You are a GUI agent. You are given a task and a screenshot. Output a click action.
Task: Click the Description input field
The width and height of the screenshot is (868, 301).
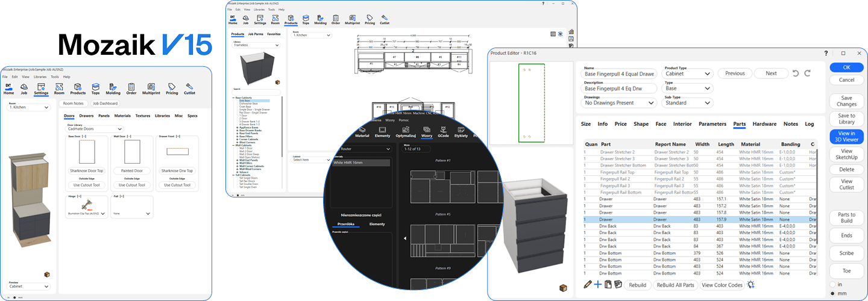(619, 88)
